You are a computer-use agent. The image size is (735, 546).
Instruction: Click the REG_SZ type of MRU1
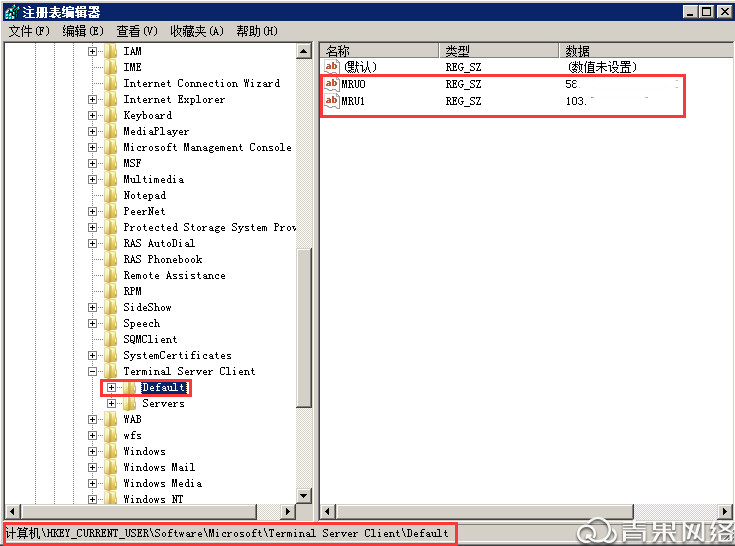(x=463, y=101)
